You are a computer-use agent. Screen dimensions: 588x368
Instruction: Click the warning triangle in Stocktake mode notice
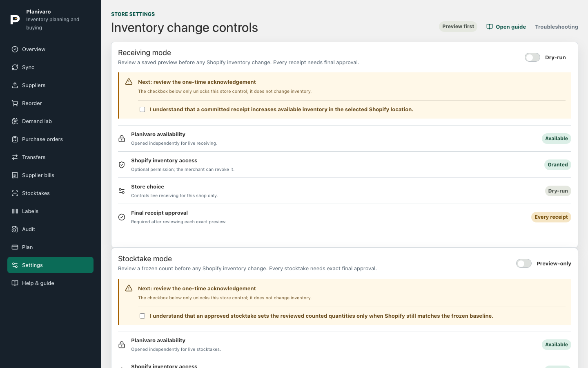pos(129,288)
